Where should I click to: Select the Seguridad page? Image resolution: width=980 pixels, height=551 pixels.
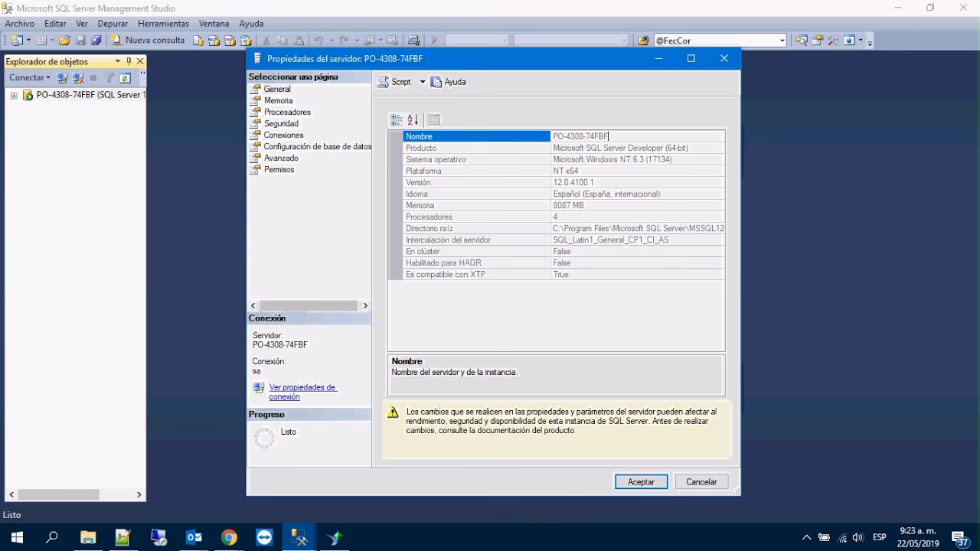tap(281, 123)
